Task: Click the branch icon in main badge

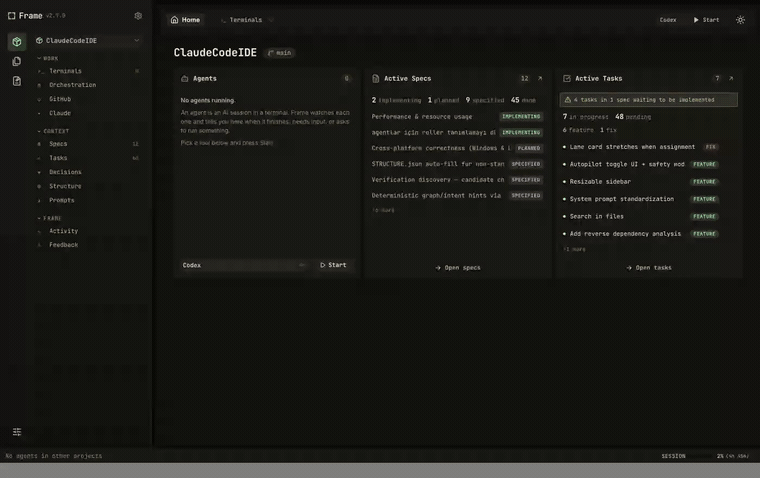Action: [271, 53]
